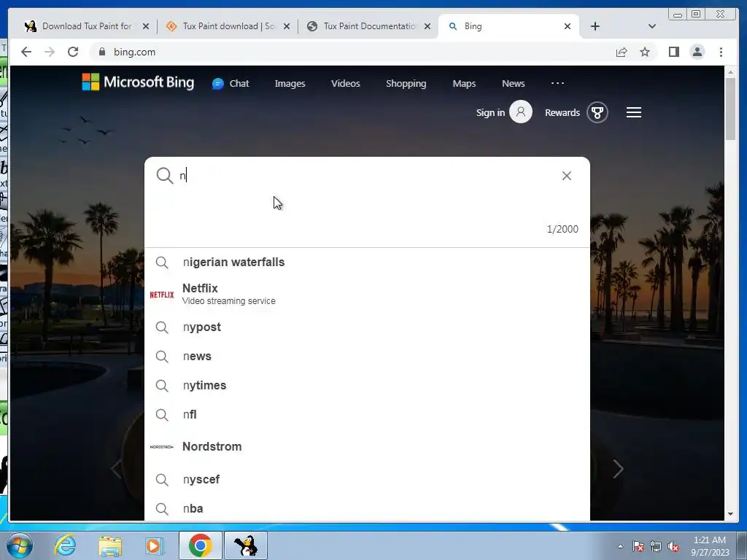Expand more Bing options ellipsis

coord(557,83)
